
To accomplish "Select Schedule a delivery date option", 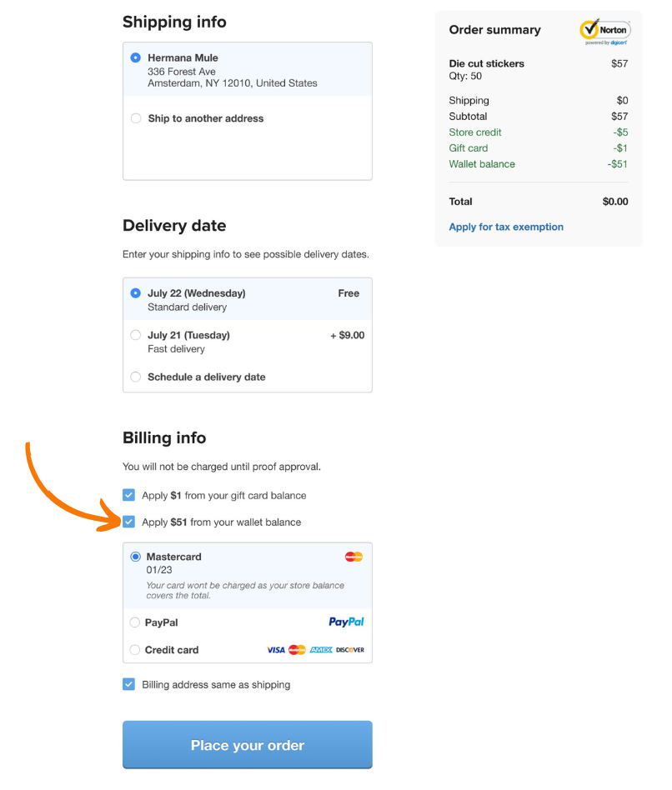I will (x=136, y=377).
